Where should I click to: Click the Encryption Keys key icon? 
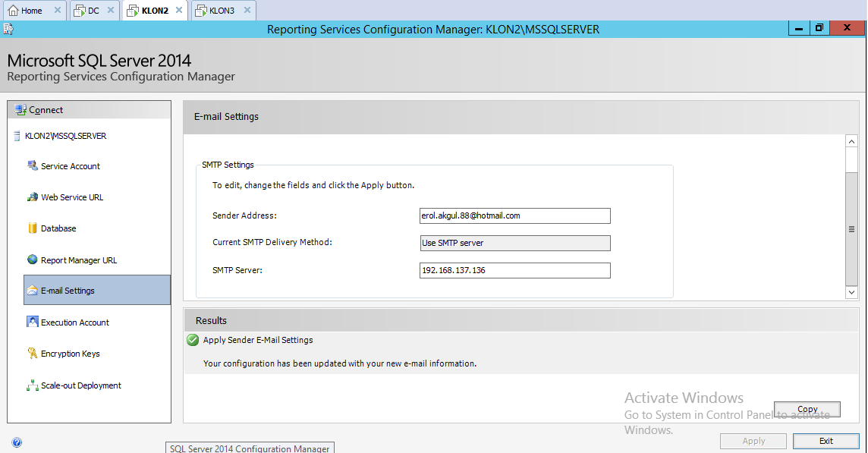point(33,354)
